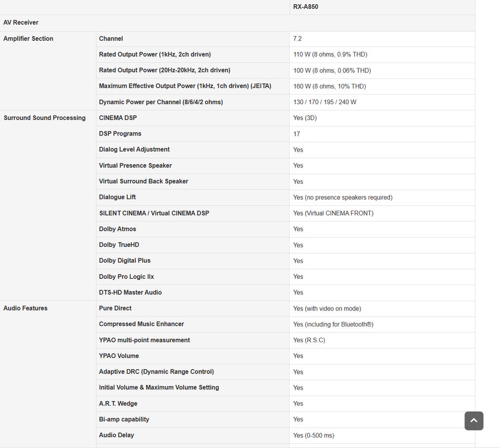The width and height of the screenshot is (500, 448).
Task: Click SILENT CINEMA / Virtual CINEMA DSP label
Action: point(154,213)
